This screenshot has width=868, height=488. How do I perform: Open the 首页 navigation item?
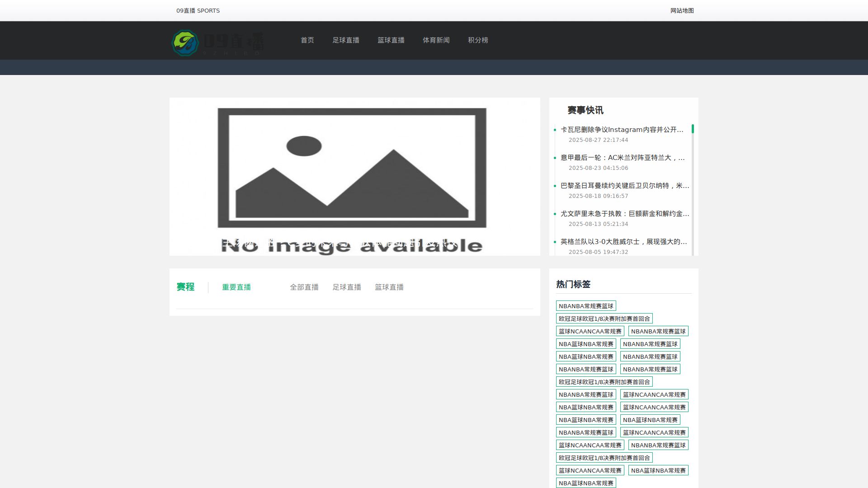307,40
